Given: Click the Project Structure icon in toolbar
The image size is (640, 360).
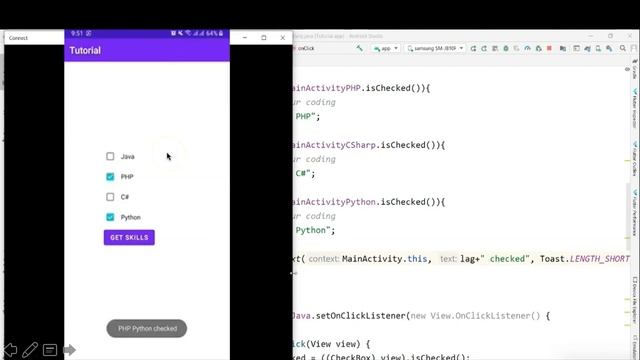Looking at the screenshot, I should click(x=563, y=49).
